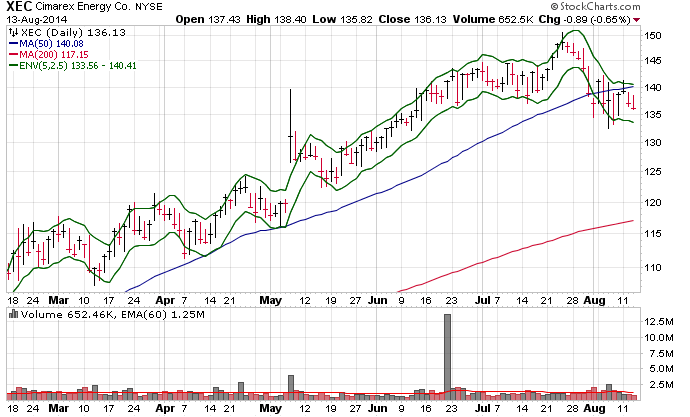Click the Apr label on the price chart date axis
Screen dimensions: 690x417
165,300
